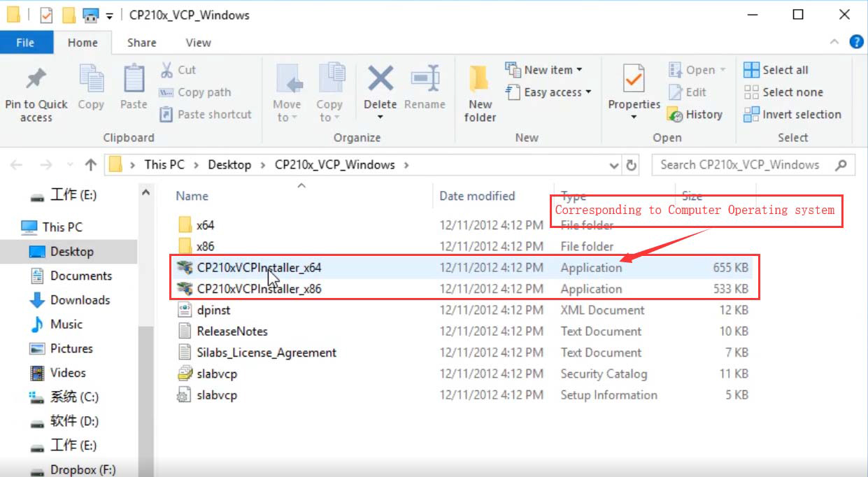Sort by the Name column header
Screen dimensions: 868x477
pos(192,196)
